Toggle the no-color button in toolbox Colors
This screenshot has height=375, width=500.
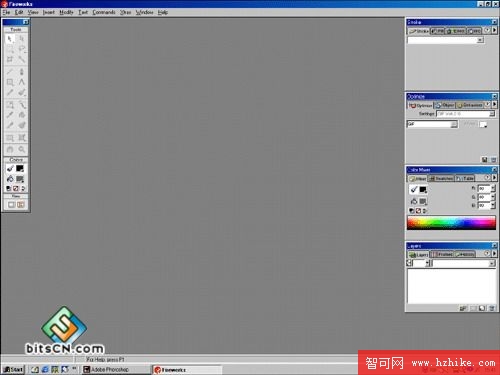click(15, 189)
